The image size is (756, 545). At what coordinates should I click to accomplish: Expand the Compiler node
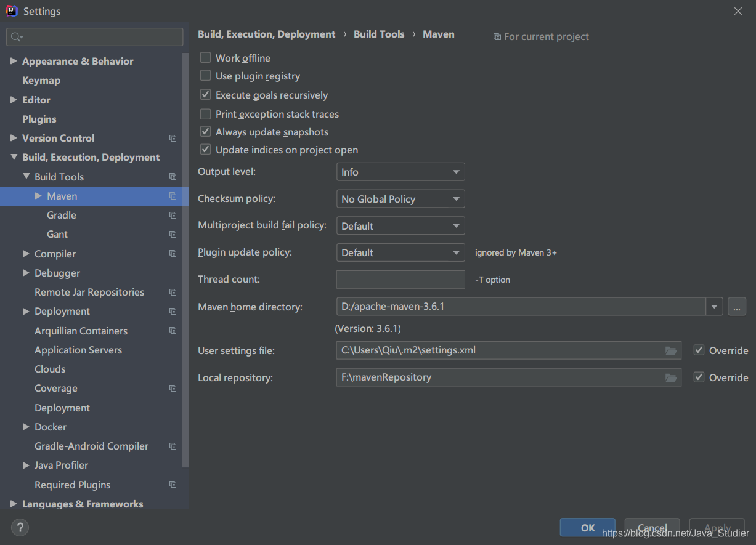26,254
